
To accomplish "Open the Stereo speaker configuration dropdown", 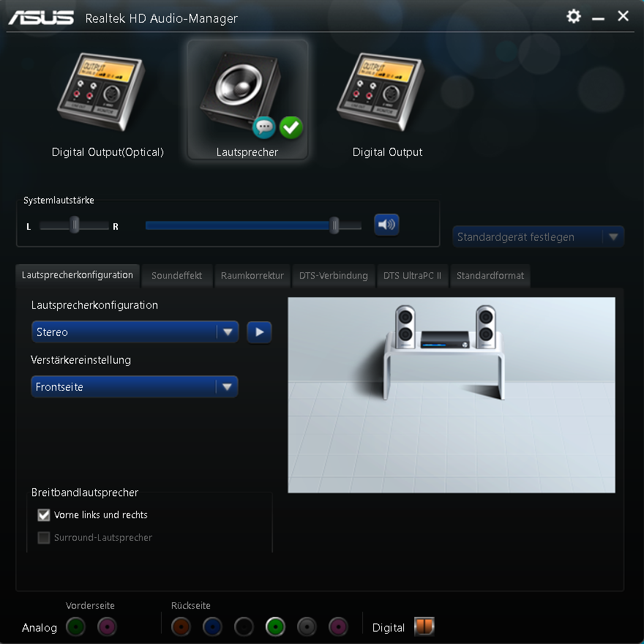I will [x=135, y=332].
